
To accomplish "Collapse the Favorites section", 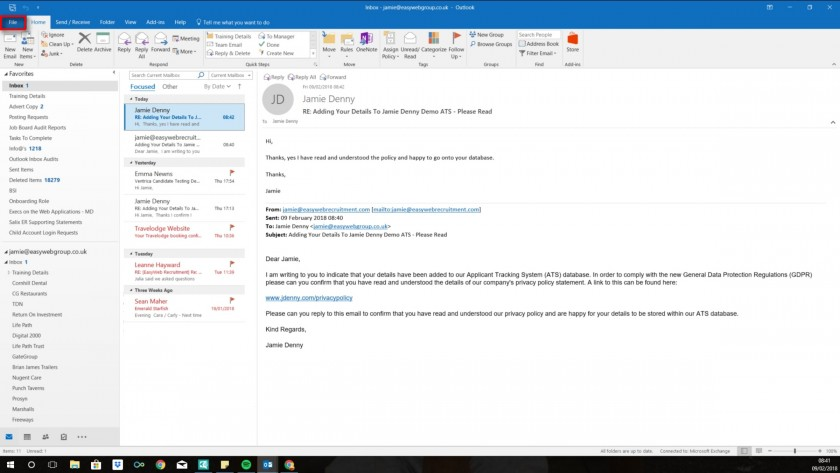I will click(x=6, y=74).
